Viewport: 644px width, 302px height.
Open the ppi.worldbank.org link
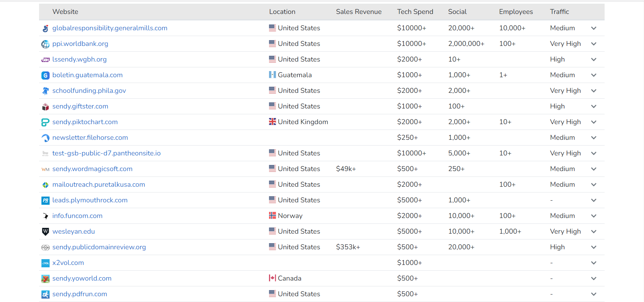[80, 44]
